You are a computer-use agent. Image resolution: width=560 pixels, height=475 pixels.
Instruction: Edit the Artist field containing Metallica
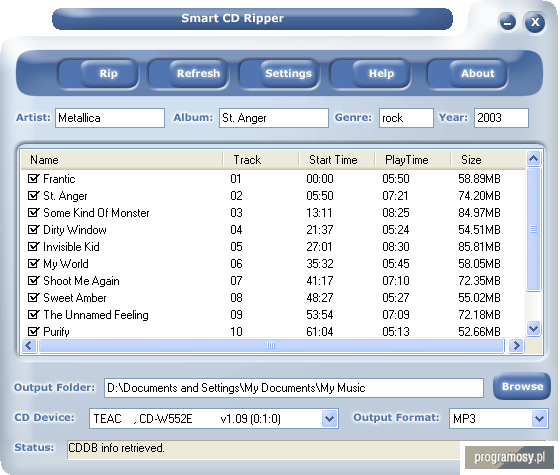click(110, 118)
